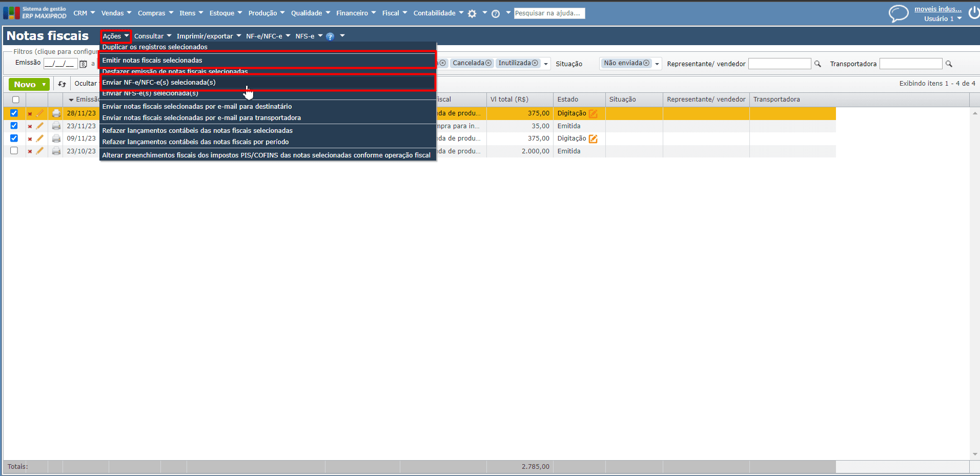This screenshot has height=476, width=980.
Task: Click Digitação edit icon in 09/11/23 row
Action: [593, 138]
